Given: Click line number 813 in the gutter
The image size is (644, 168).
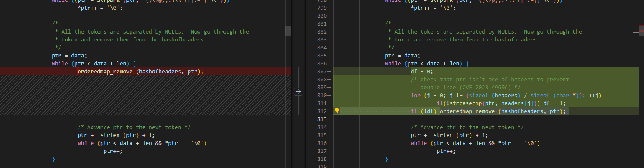Looking at the screenshot, I should tap(322, 119).
